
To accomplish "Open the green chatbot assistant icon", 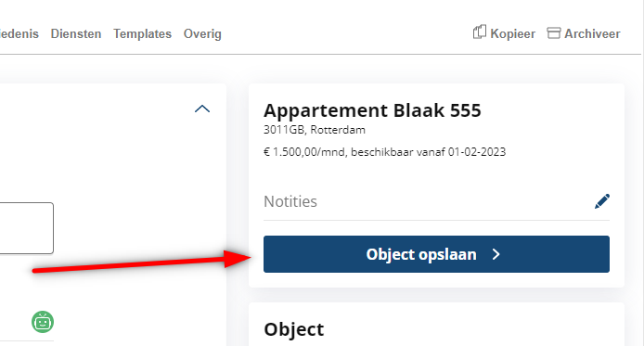I will click(x=43, y=322).
